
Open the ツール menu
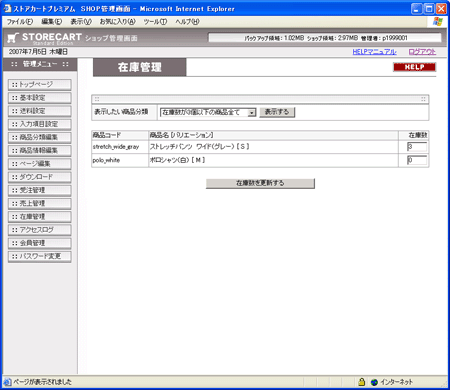click(155, 22)
